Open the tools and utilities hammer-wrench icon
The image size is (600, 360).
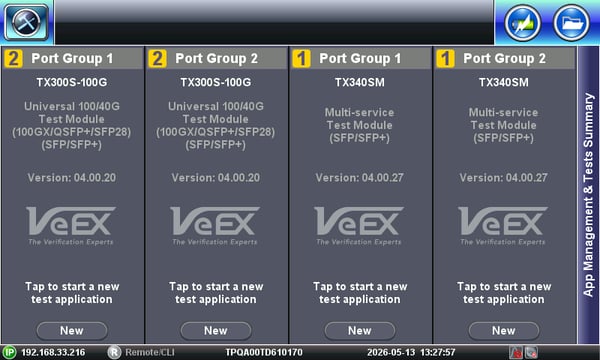tap(26, 22)
